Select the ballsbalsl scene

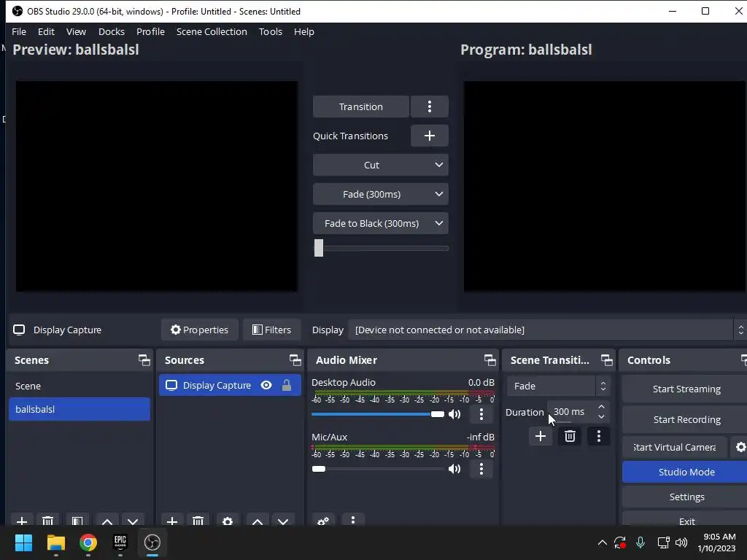pos(79,409)
